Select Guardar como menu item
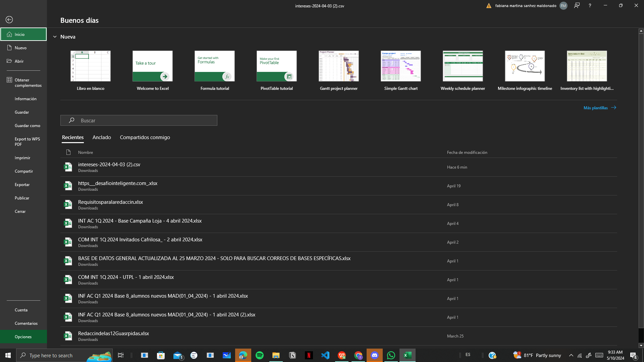This screenshot has height=362, width=644. click(x=28, y=126)
